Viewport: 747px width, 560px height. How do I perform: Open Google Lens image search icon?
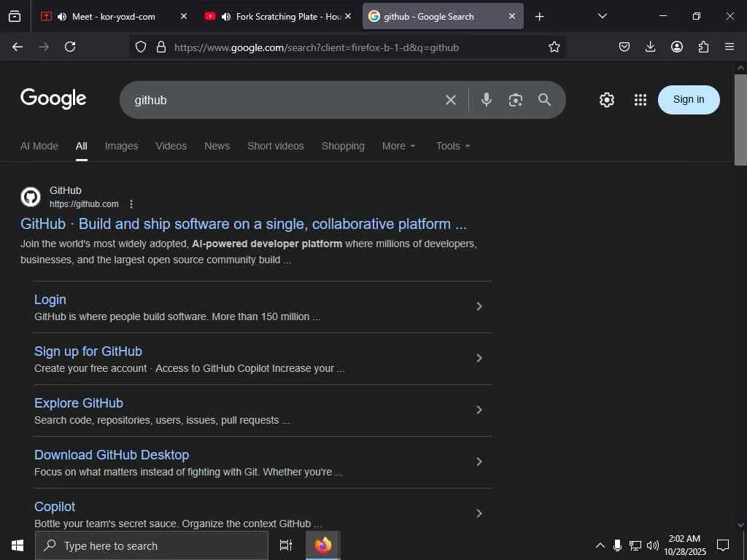[516, 100]
